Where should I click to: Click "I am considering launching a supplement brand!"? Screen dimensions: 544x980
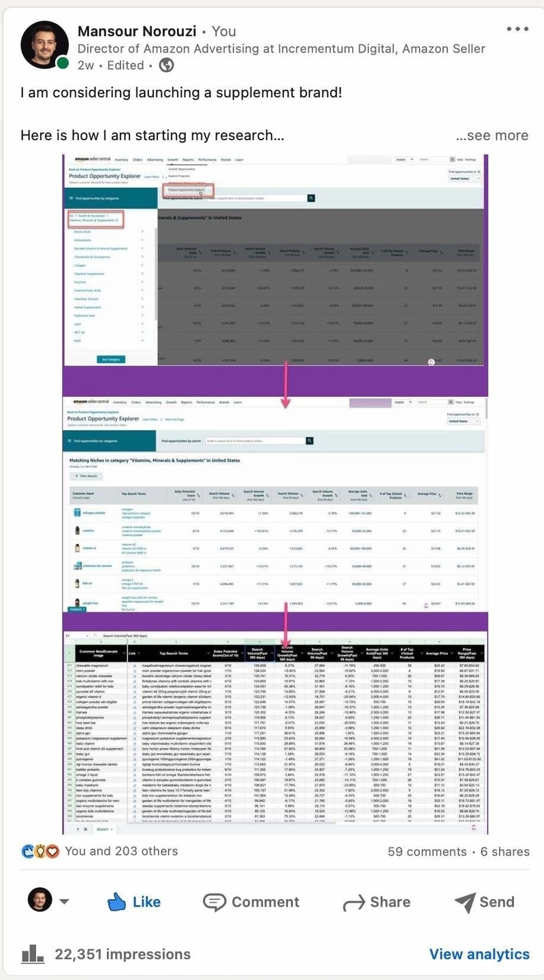[x=181, y=92]
